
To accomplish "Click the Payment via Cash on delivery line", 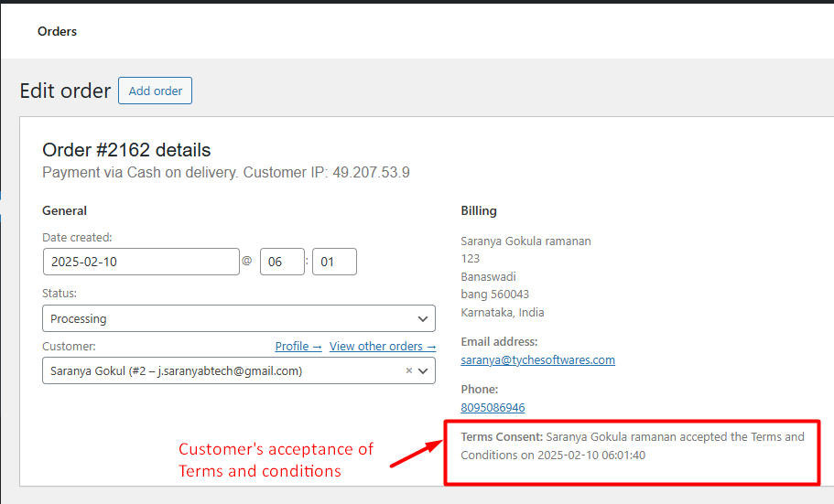I will (x=225, y=172).
